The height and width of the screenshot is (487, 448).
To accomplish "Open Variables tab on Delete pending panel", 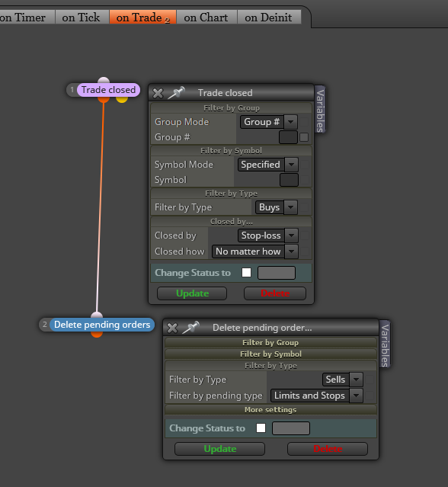I will [385, 344].
